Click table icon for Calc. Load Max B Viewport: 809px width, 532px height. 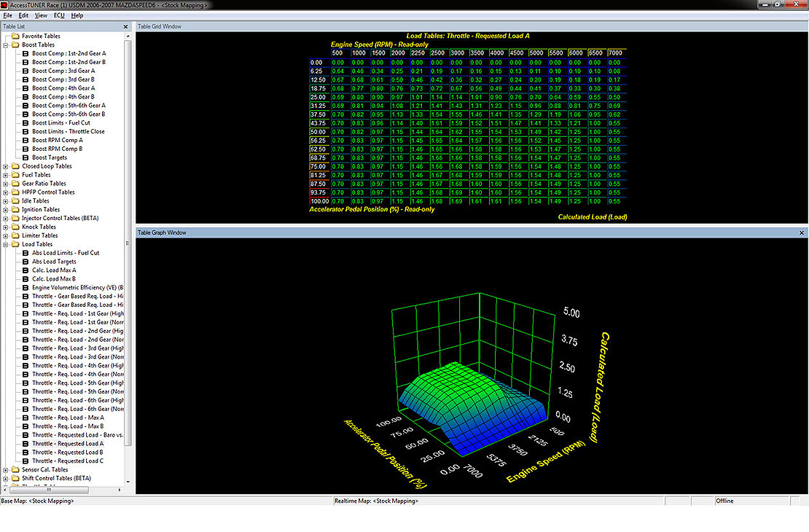26,278
